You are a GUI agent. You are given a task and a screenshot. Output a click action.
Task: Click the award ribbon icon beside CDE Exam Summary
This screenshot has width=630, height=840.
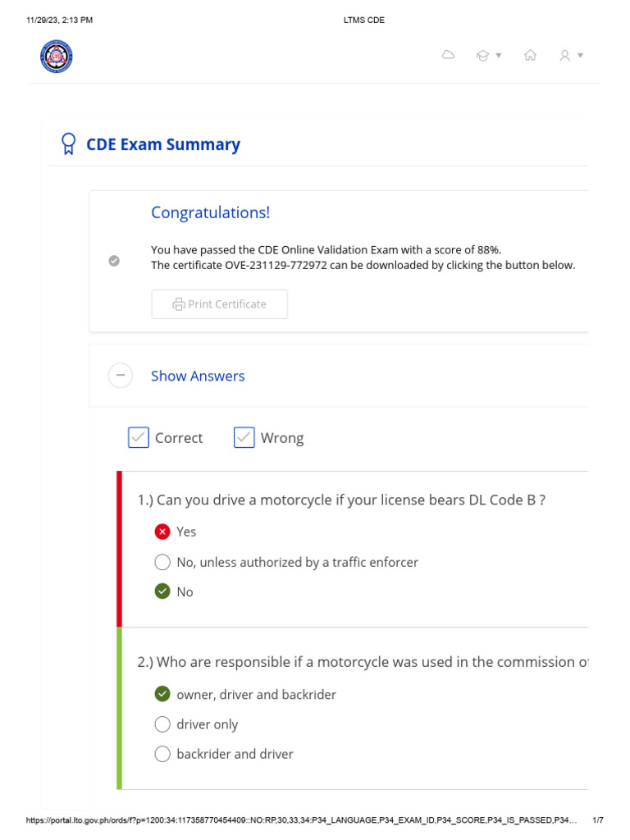coord(69,144)
